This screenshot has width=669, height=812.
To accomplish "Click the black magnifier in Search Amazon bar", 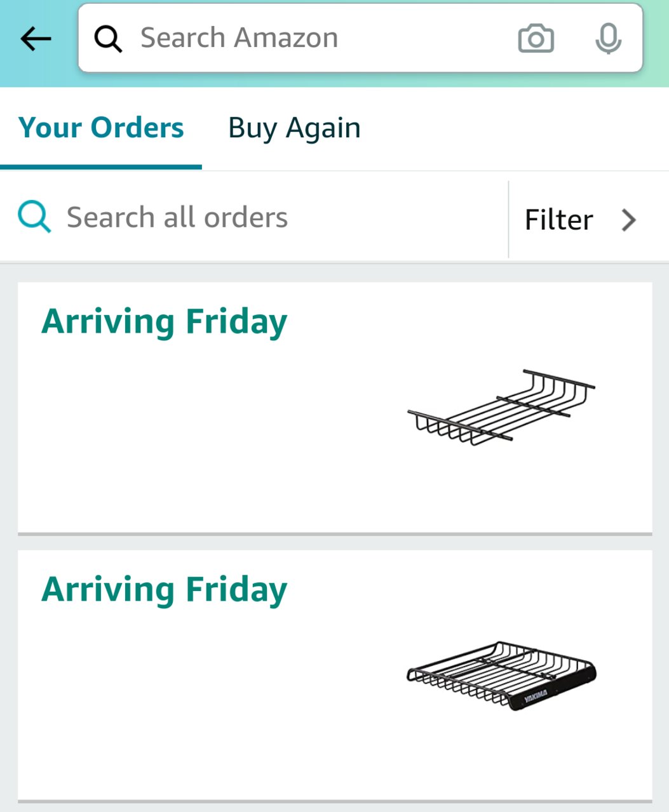I will point(108,39).
